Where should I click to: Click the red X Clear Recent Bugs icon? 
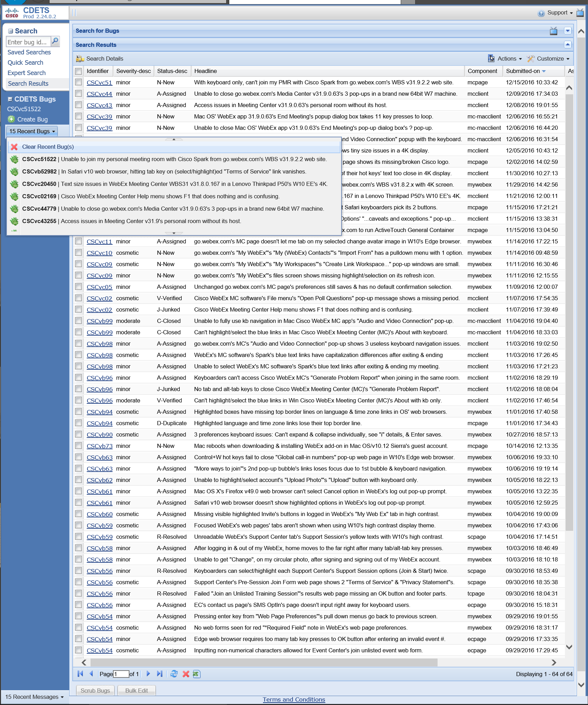point(14,147)
